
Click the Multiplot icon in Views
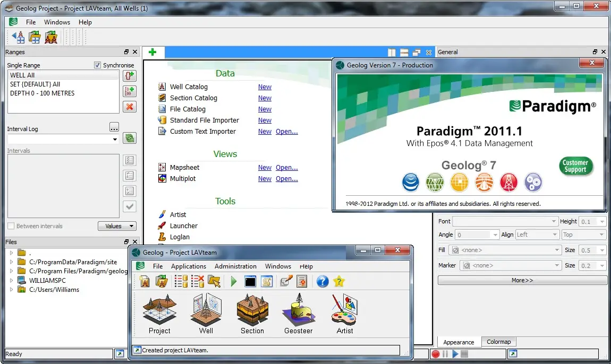coord(162,179)
